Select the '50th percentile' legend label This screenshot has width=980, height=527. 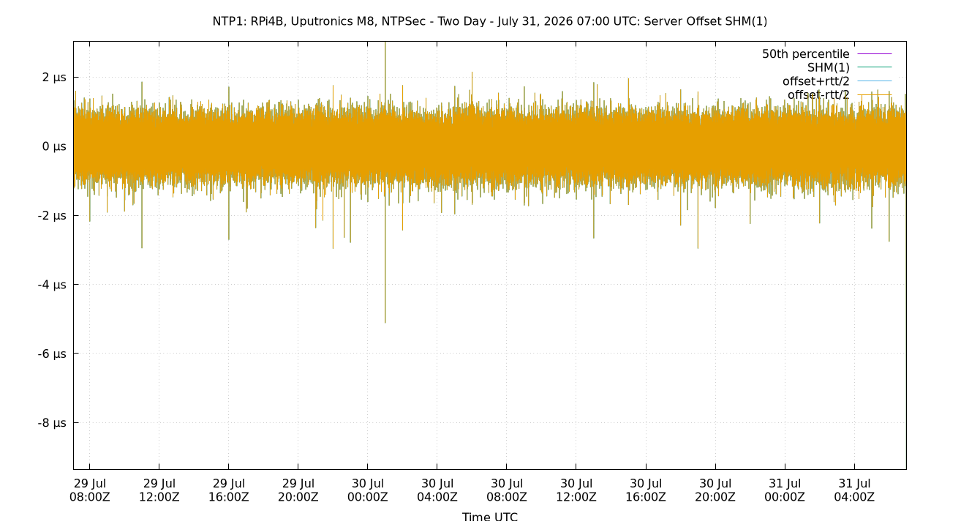806,54
